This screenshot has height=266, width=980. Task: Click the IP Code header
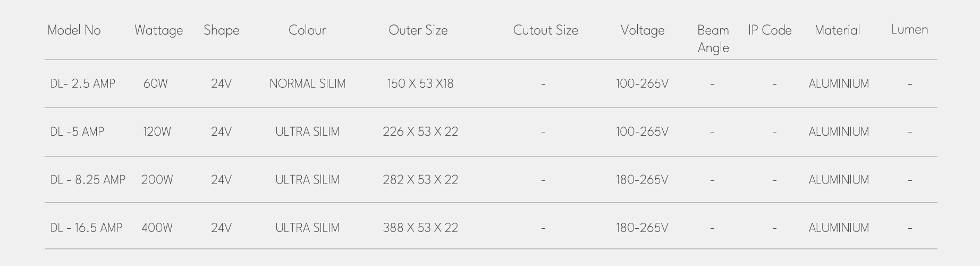tap(770, 30)
